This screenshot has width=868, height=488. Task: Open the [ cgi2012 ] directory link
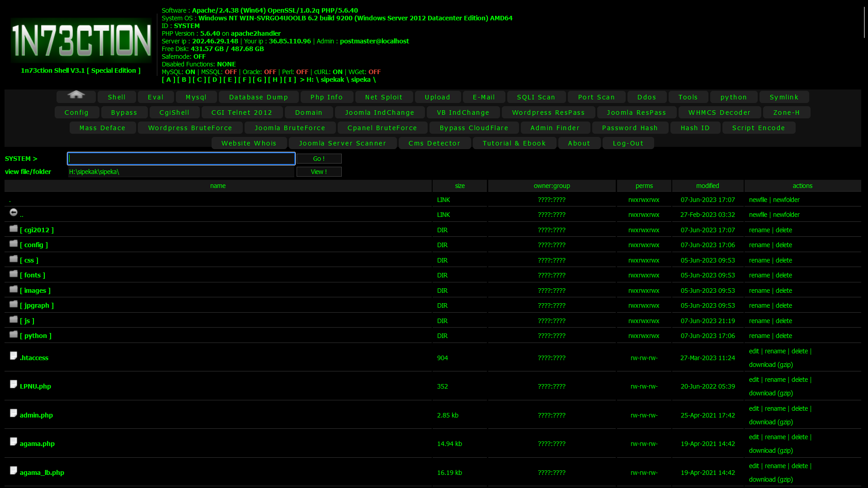(37, 230)
